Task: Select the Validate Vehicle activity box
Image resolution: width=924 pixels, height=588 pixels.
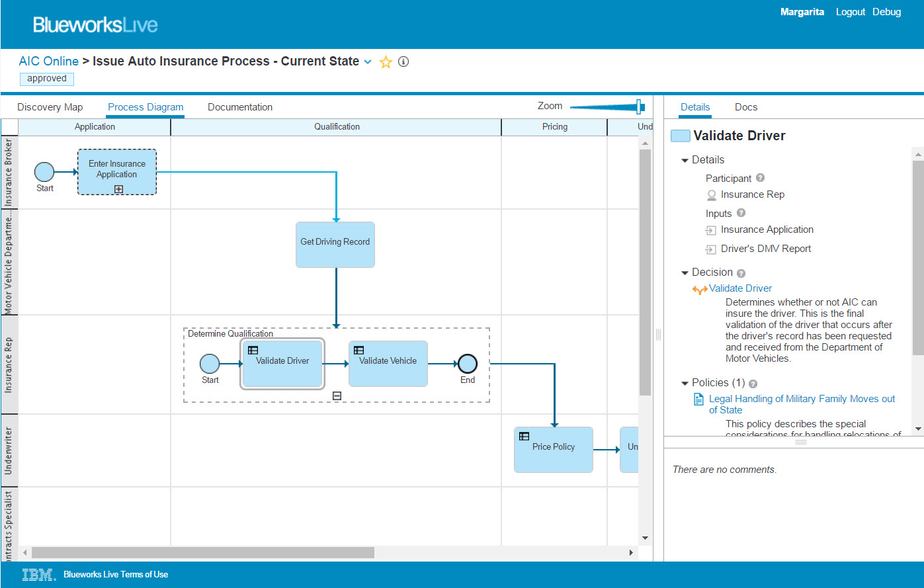Action: click(x=388, y=364)
